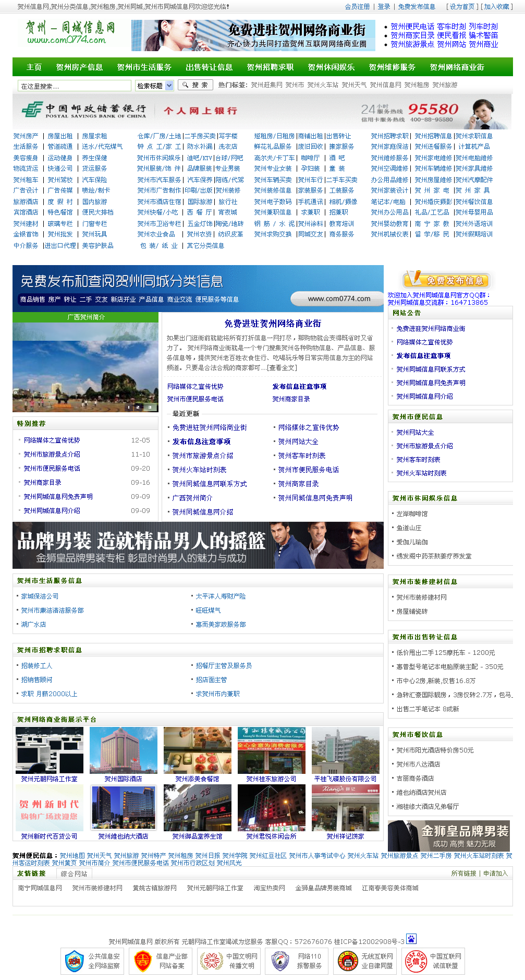The image size is (525, 980).
Task: Click the 免费发布信息 orange button
Action: pos(447,280)
